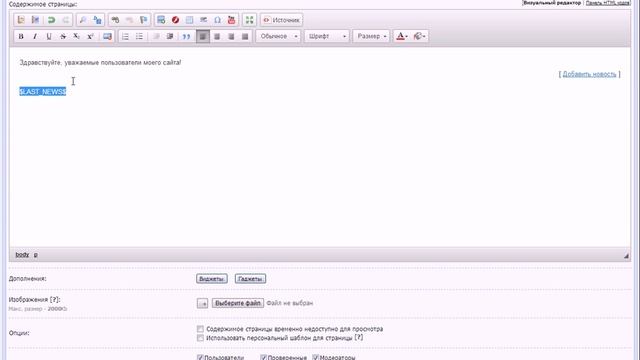The height and width of the screenshot is (360, 640).
Task: Grab the editor resize handle corner
Action: coord(626,256)
